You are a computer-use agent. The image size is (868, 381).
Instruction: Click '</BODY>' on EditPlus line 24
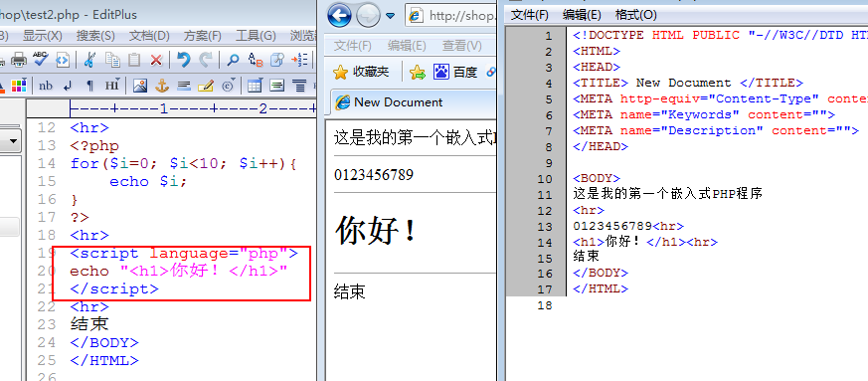104,342
